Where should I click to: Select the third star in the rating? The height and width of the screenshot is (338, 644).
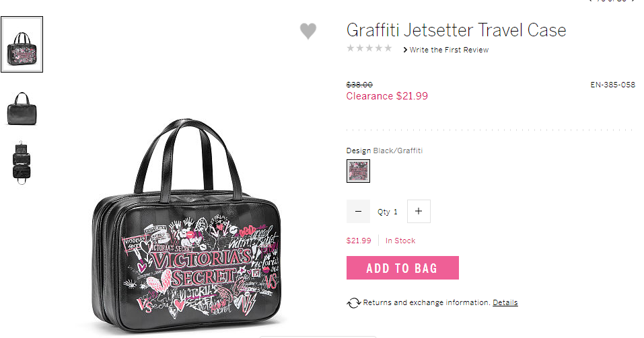click(369, 48)
